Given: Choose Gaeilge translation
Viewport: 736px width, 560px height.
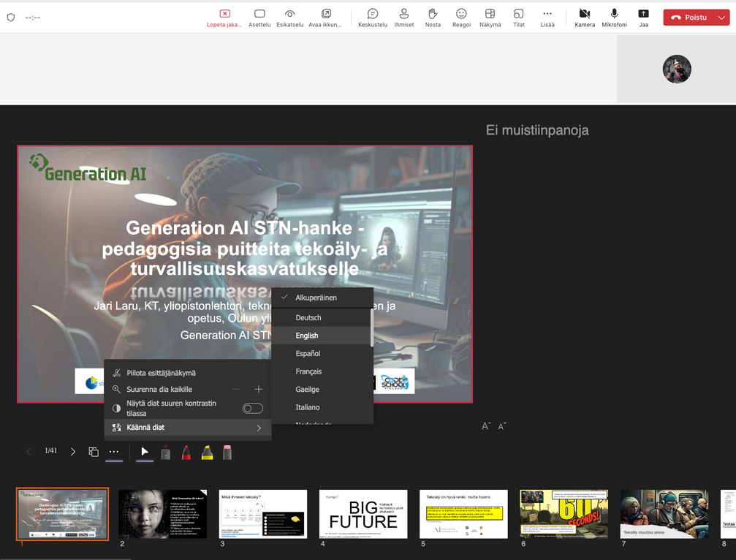Looking at the screenshot, I should tap(321, 389).
